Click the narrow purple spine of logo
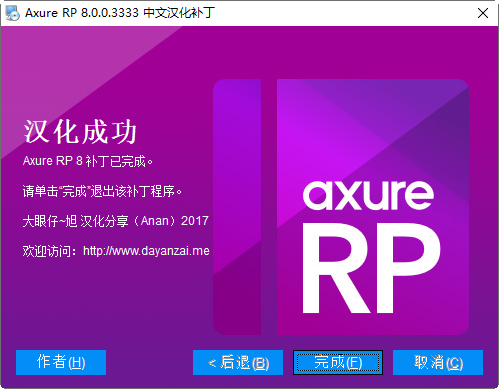Viewport: 499px width, 389px height. tap(237, 207)
